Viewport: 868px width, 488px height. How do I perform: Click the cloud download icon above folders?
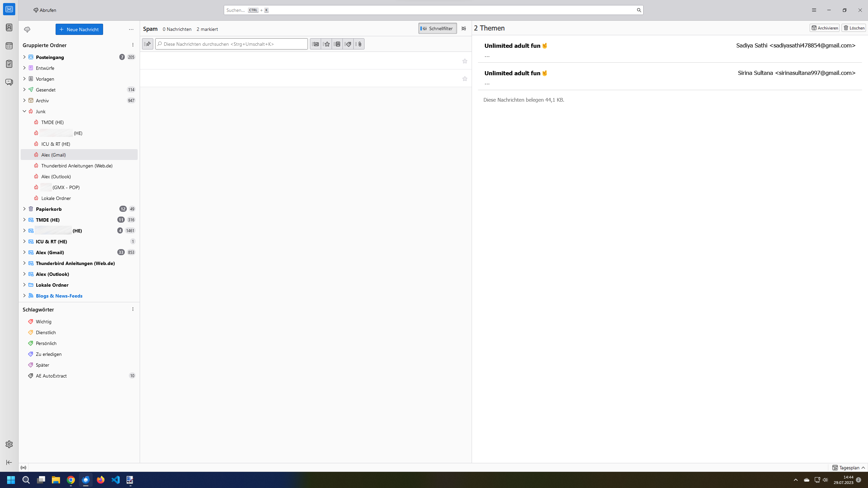point(27,29)
